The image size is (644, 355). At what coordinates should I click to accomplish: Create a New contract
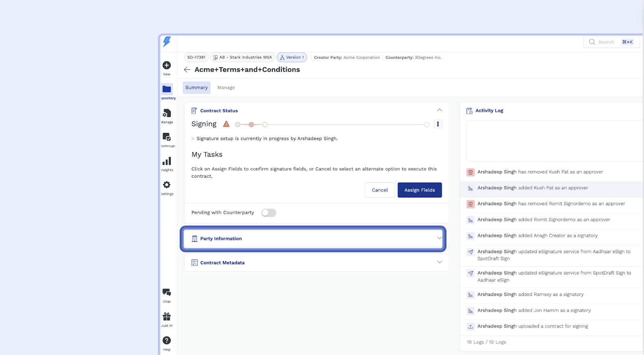click(x=167, y=65)
